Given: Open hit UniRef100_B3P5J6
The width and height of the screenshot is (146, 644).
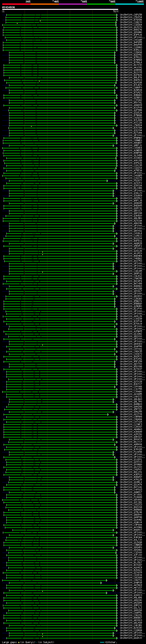Looking at the screenshot, I should click(x=131, y=35).
